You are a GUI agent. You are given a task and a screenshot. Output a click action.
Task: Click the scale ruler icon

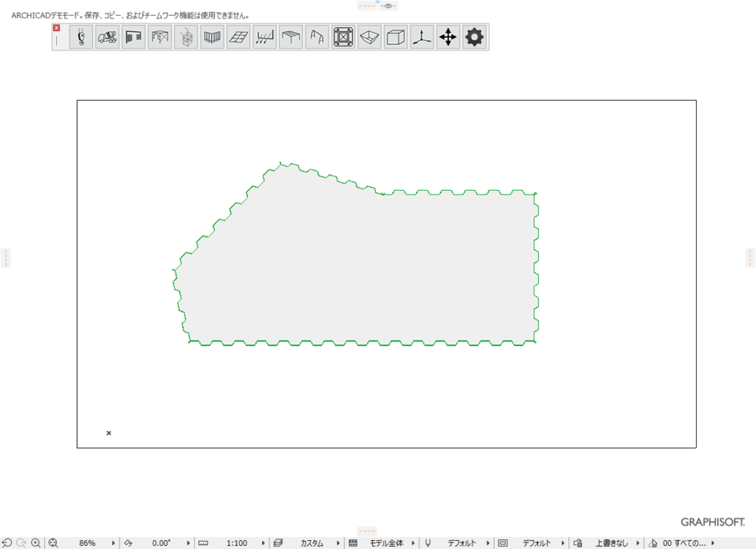point(204,543)
